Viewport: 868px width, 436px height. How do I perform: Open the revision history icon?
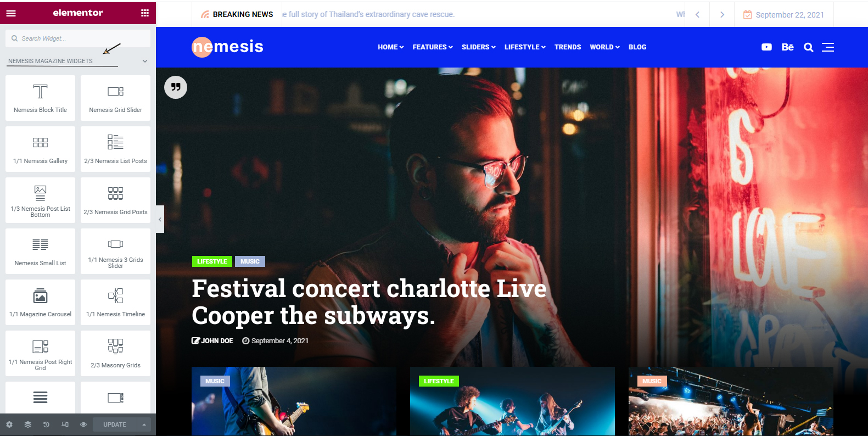(46, 424)
